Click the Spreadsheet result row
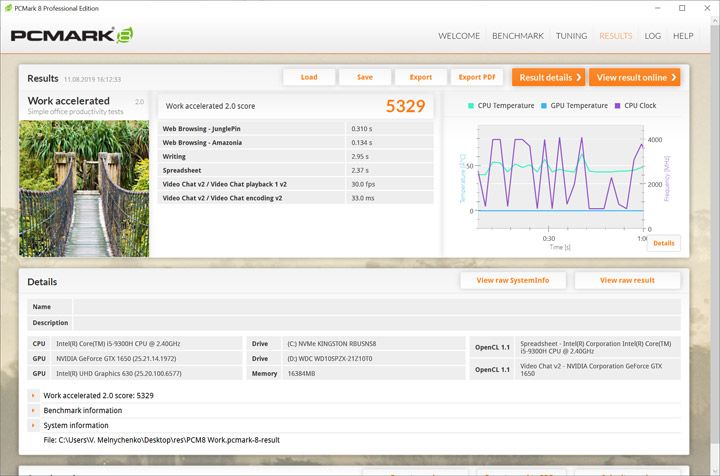The image size is (720, 476). point(296,170)
